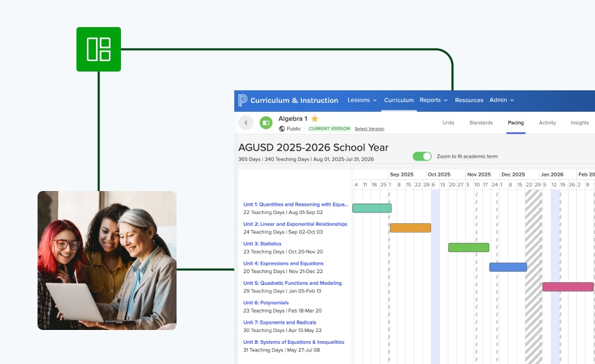Open Unit 6: Polynomials link
The height and width of the screenshot is (364, 595).
[266, 303]
